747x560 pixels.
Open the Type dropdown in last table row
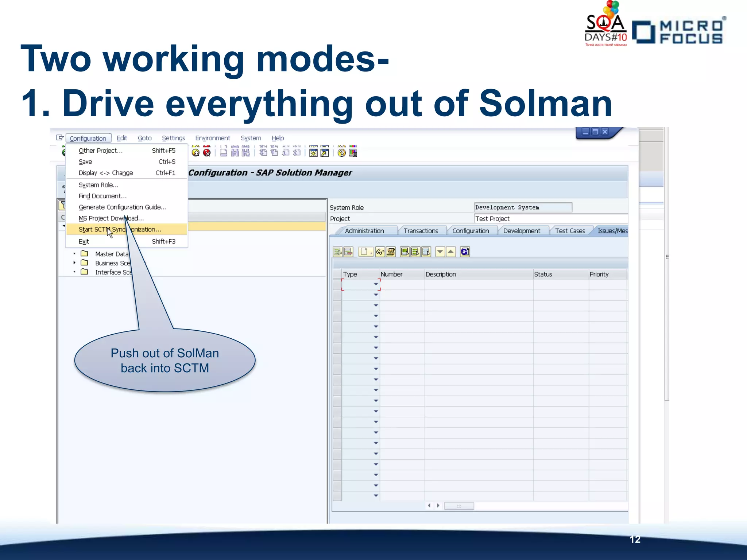[x=376, y=496]
